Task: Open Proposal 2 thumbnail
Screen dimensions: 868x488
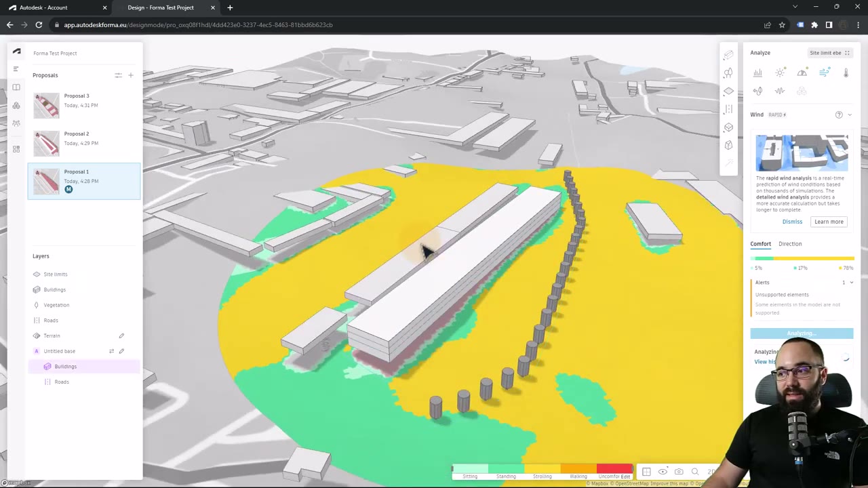Action: (x=47, y=143)
